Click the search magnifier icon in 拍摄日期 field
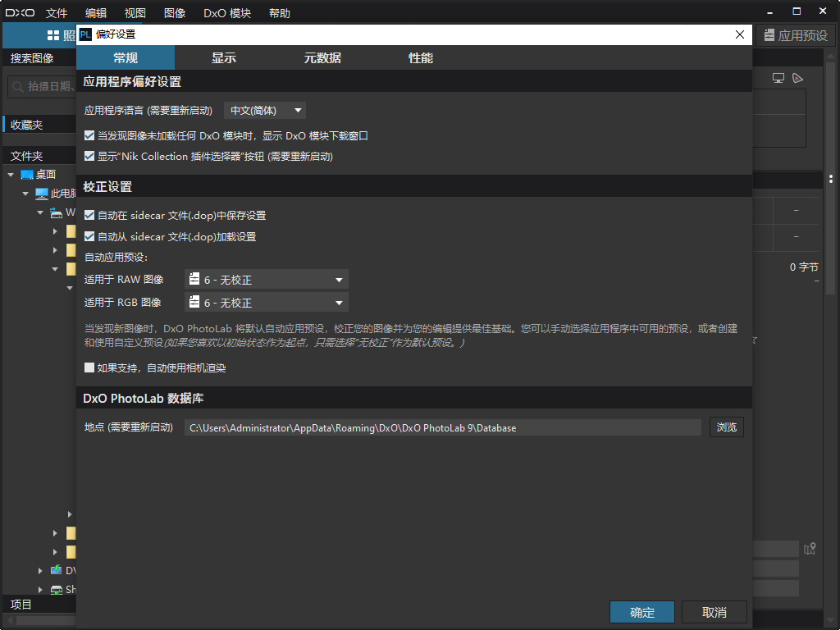 click(17, 85)
